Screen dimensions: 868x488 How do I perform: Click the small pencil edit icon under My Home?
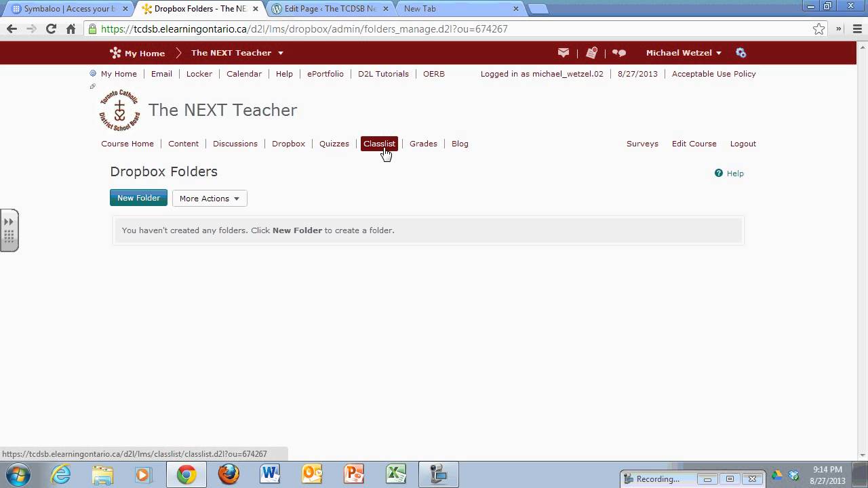(x=93, y=87)
